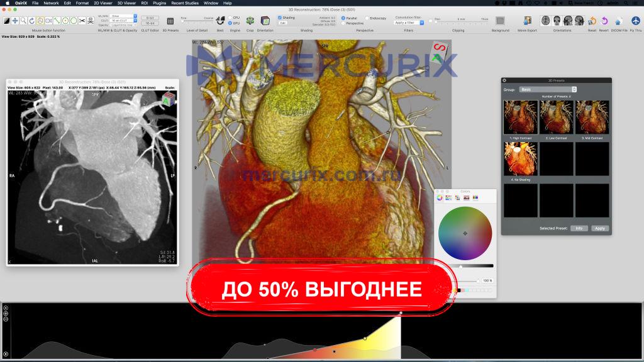Image resolution: width=644 pixels, height=362 pixels.
Task: Select Parallel perspective radio button
Action: (x=343, y=18)
